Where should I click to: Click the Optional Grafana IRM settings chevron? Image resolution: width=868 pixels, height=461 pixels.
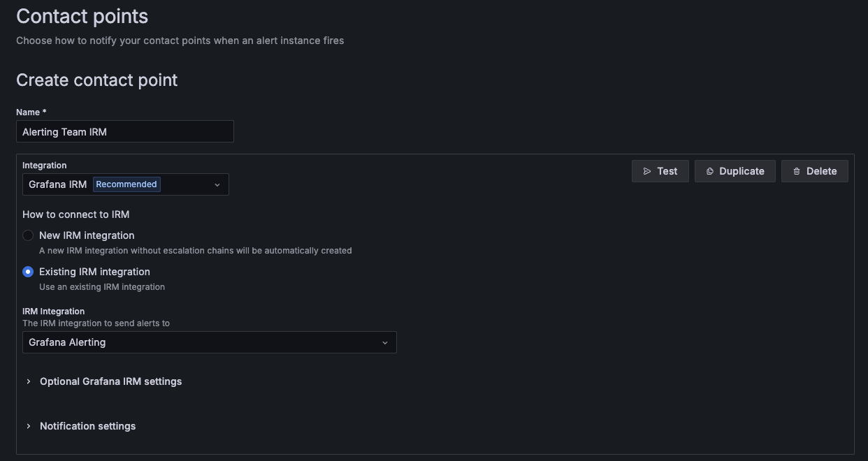pyautogui.click(x=28, y=381)
